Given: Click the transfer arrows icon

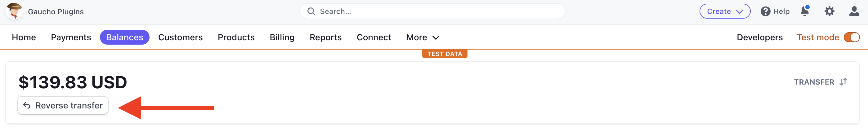Looking at the screenshot, I should (843, 82).
